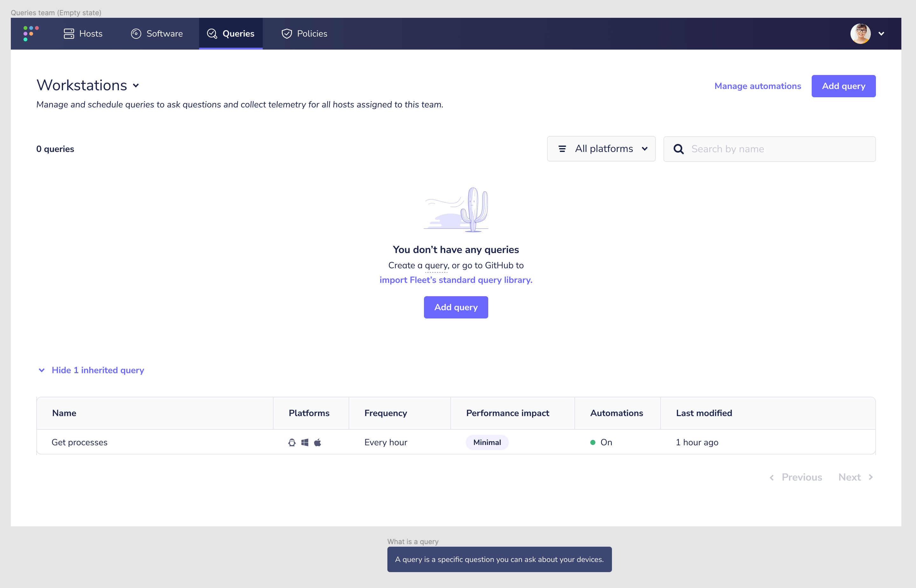Open the All platforms filter dropdown
916x588 pixels.
(x=601, y=149)
